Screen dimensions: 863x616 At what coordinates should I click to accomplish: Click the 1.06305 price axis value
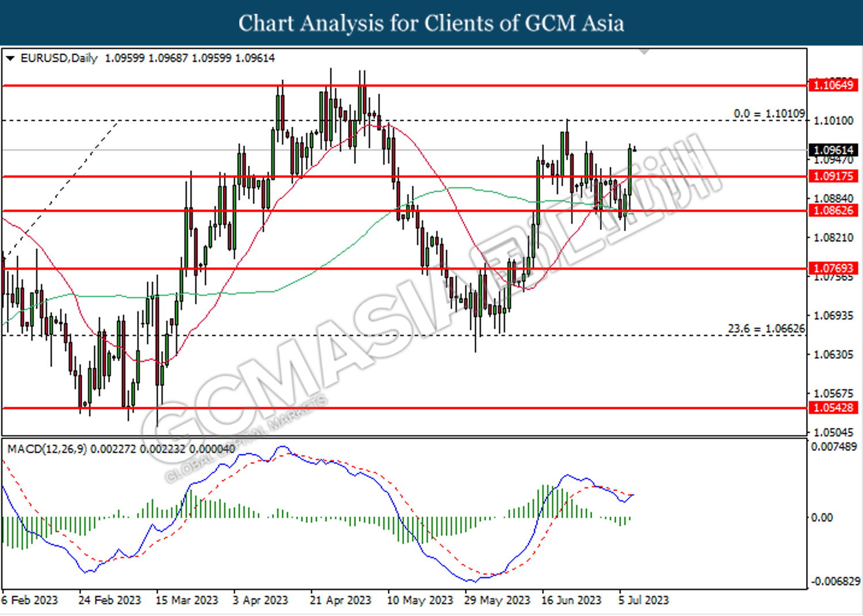click(834, 354)
